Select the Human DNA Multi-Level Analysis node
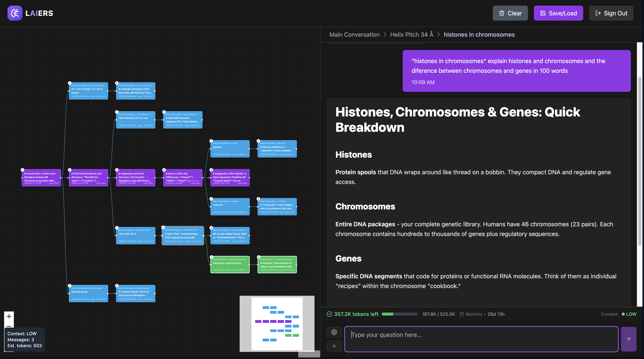Viewport: 644px width, 359px height. click(x=41, y=178)
